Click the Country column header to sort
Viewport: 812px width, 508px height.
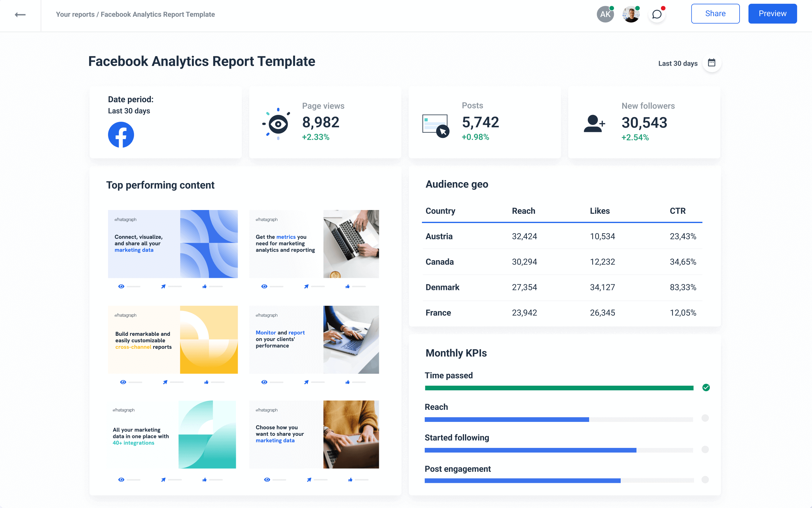point(441,211)
